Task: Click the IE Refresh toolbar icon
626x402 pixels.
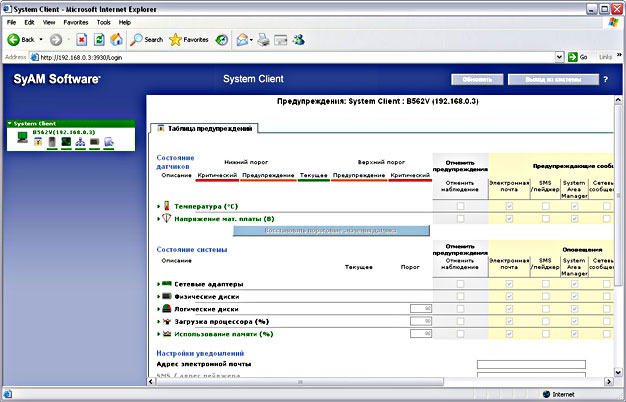Action: [99, 39]
